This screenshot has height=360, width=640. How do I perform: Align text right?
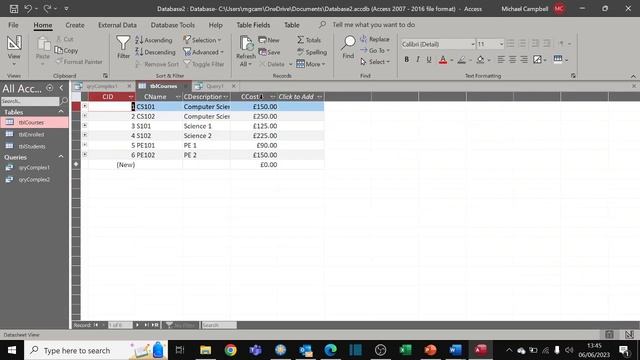(x=524, y=60)
